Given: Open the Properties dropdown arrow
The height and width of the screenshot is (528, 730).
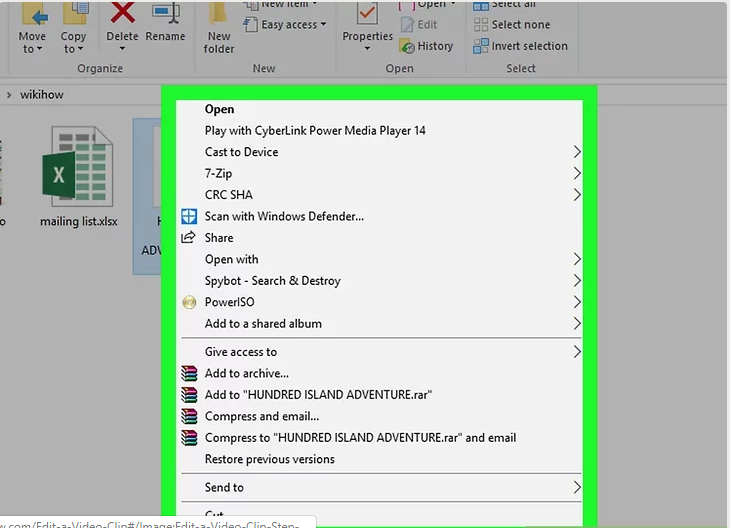Looking at the screenshot, I should coord(367,48).
